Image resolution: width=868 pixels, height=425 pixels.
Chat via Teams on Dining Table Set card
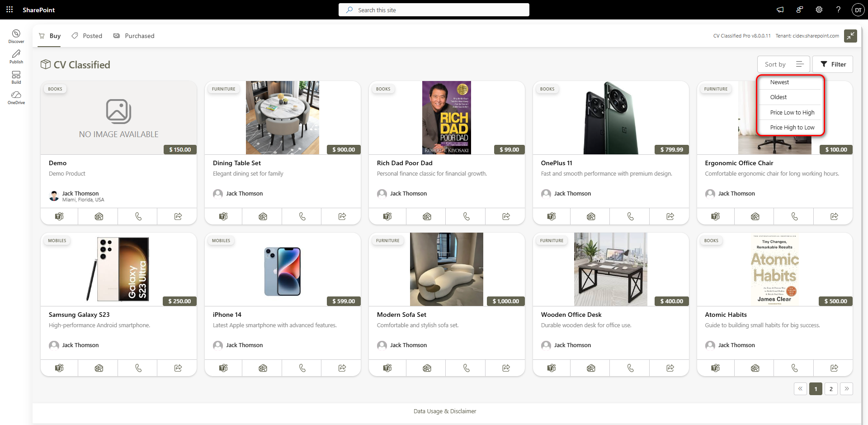click(223, 216)
